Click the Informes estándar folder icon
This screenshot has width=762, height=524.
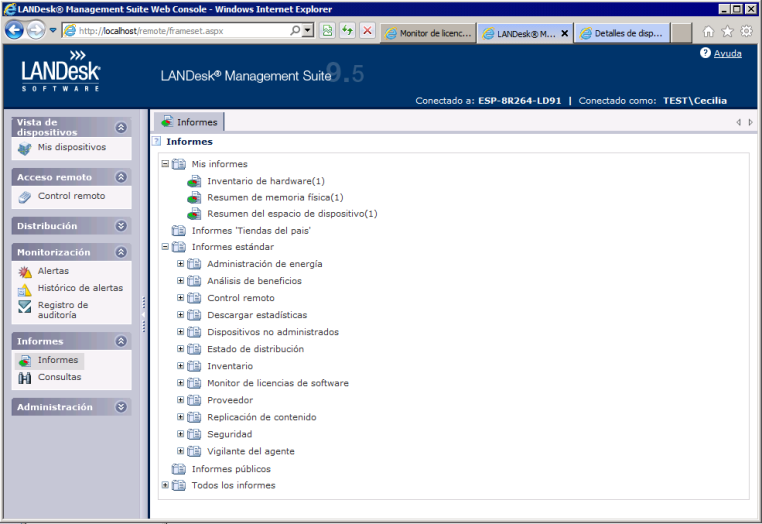pyautogui.click(x=179, y=247)
